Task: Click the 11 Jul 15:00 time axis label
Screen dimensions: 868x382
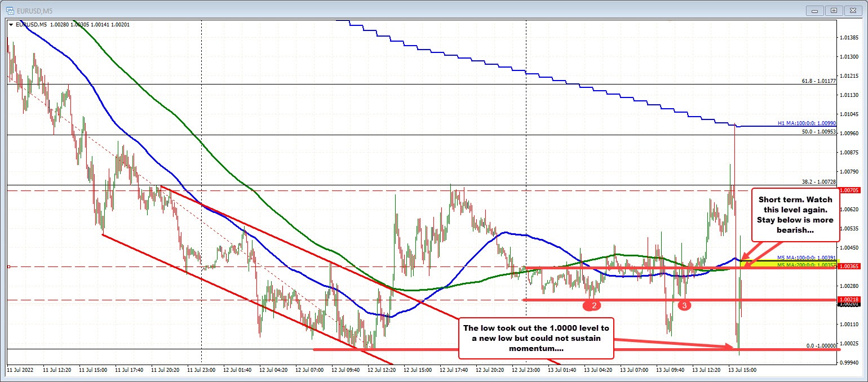Action: coord(93,370)
